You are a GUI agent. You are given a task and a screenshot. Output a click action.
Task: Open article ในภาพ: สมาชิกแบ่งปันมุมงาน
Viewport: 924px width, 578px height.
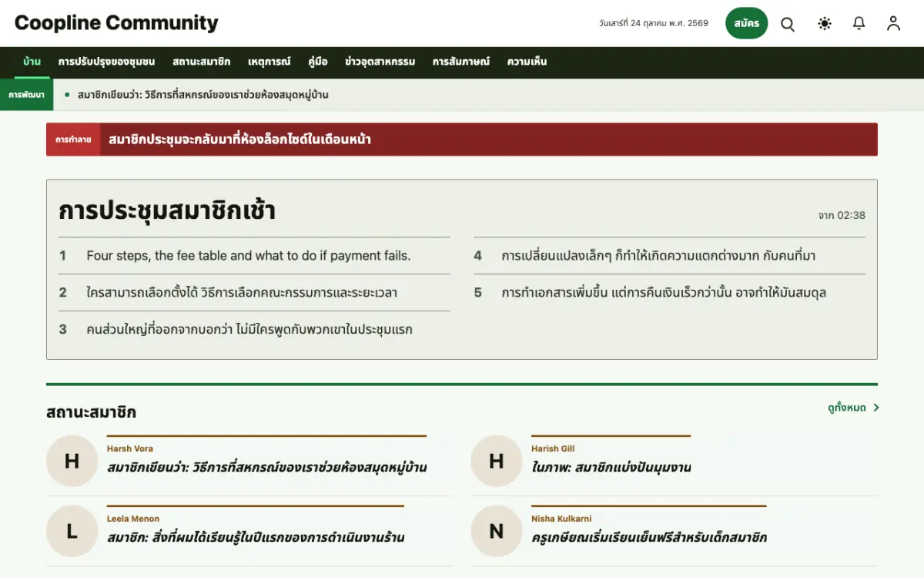click(x=611, y=468)
